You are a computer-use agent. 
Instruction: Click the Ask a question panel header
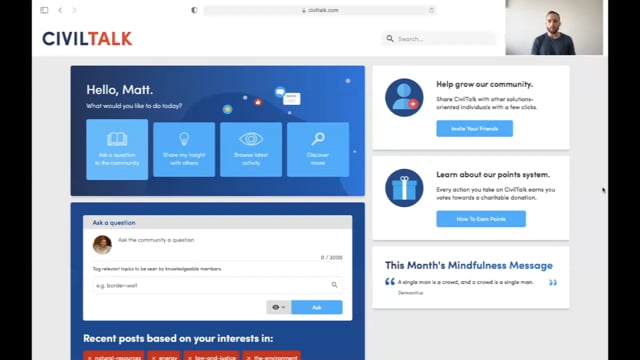coord(218,222)
